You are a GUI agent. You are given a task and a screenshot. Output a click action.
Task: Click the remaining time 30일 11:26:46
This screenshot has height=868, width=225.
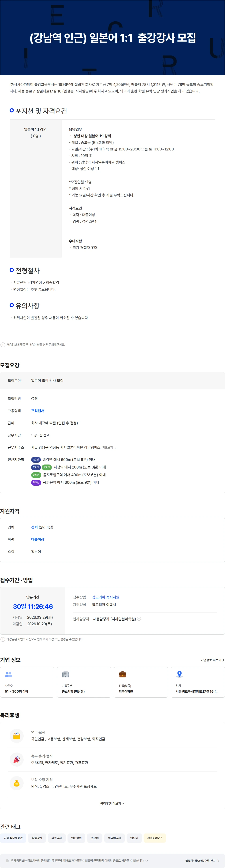point(33,607)
